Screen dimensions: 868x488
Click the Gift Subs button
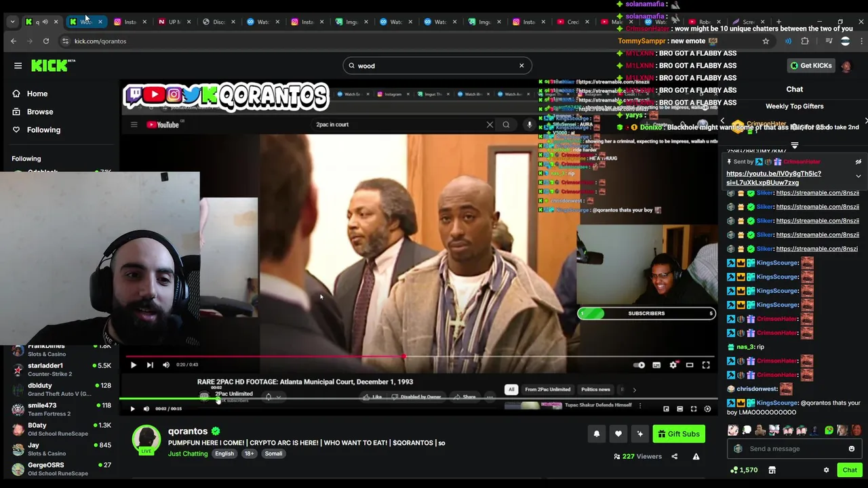[x=679, y=434]
